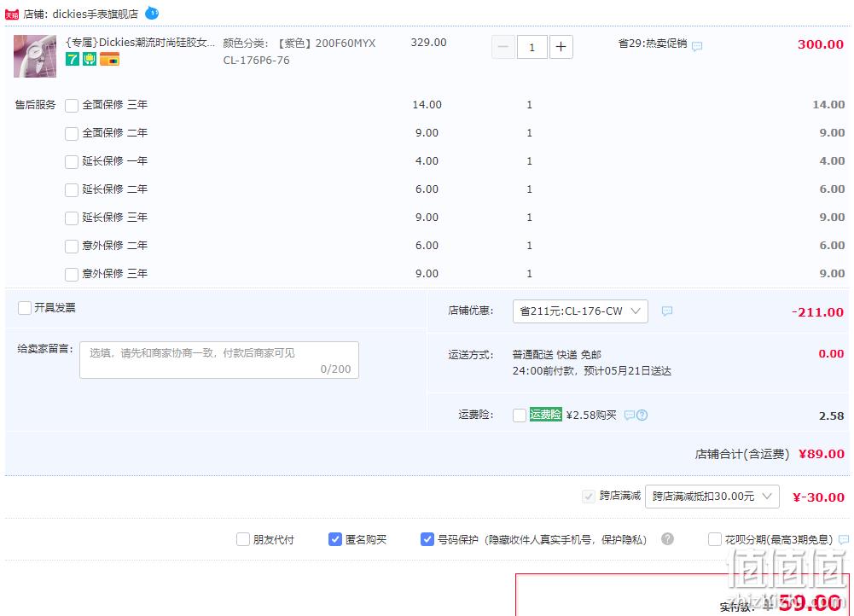Click the Tmall logo icon beside store name
The width and height of the screenshot is (854, 616).
[11, 15]
